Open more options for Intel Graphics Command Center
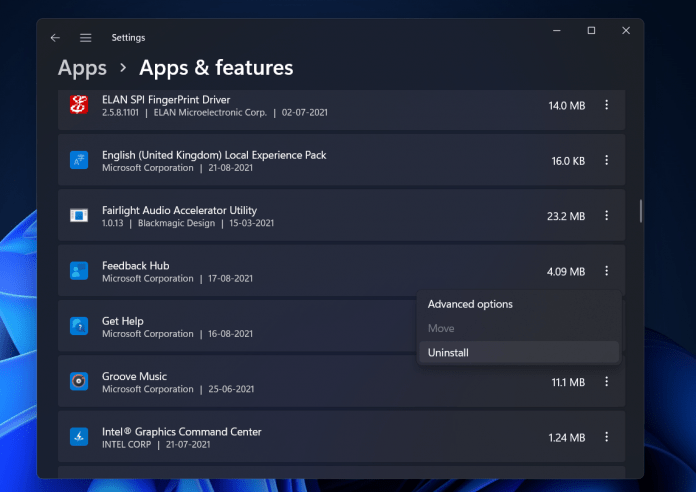The width and height of the screenshot is (696, 492). [606, 437]
